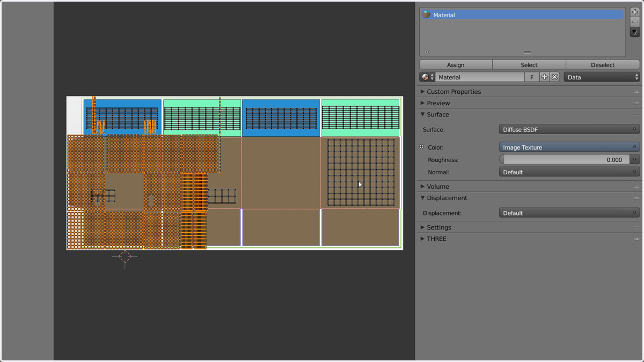Open material slot specials down-arrow menu
This screenshot has height=362, width=644.
click(635, 33)
